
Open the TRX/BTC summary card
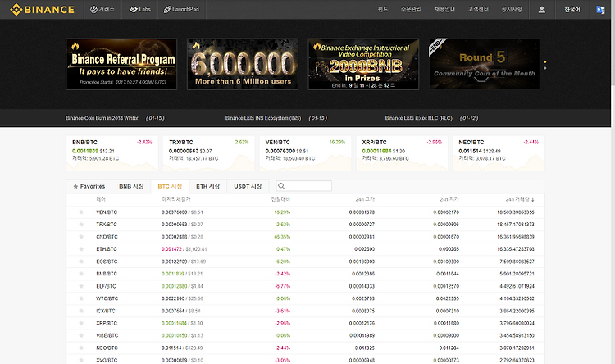click(208, 153)
